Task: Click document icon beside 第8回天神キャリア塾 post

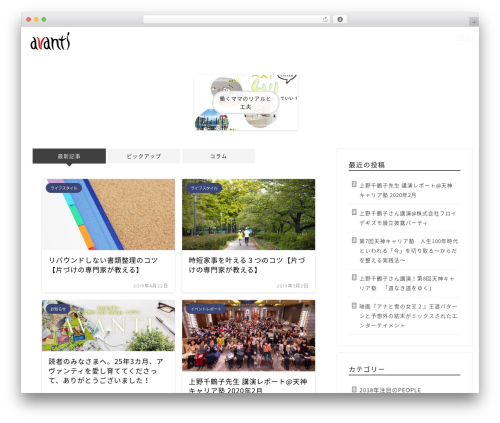Action: (x=354, y=278)
